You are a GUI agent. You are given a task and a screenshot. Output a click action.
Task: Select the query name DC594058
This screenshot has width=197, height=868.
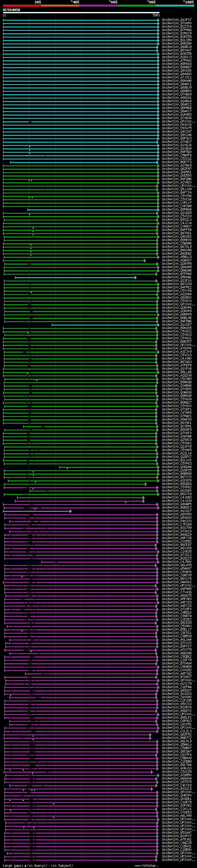(11, 10)
